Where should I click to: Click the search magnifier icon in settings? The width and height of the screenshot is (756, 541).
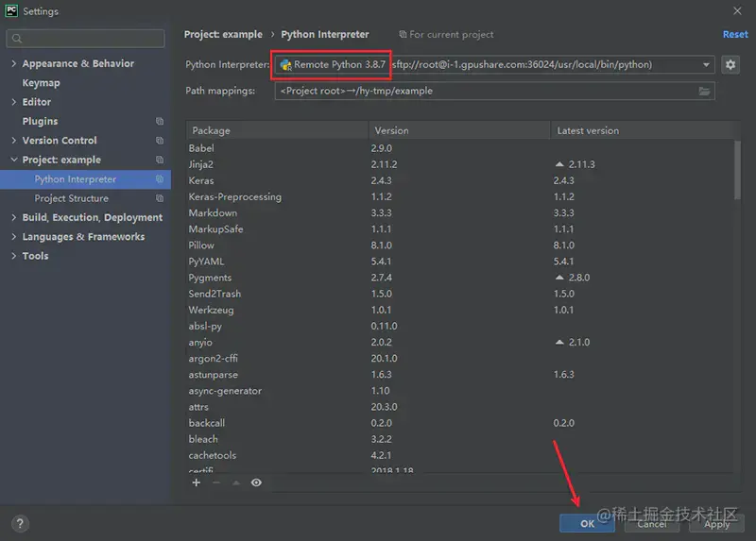tap(17, 39)
